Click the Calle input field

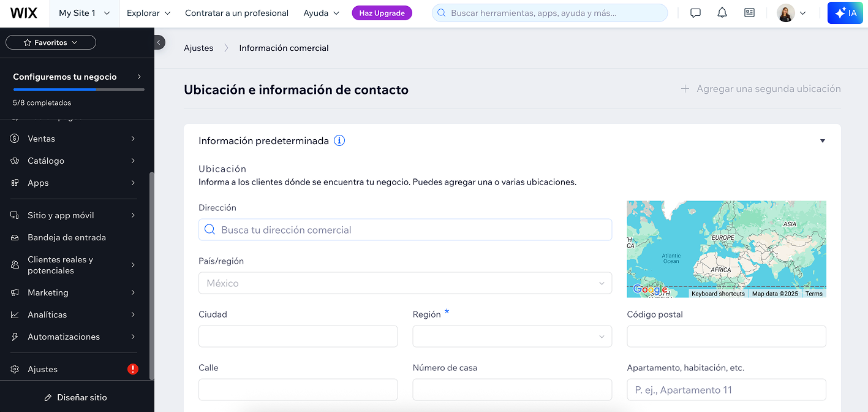298,390
